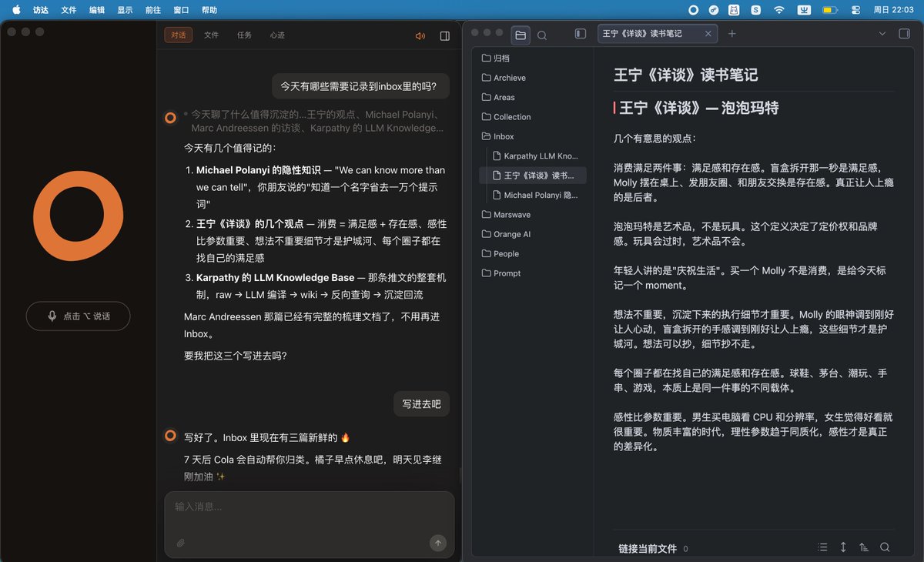
Task: Open the 帮助 menu
Action: [x=209, y=10]
